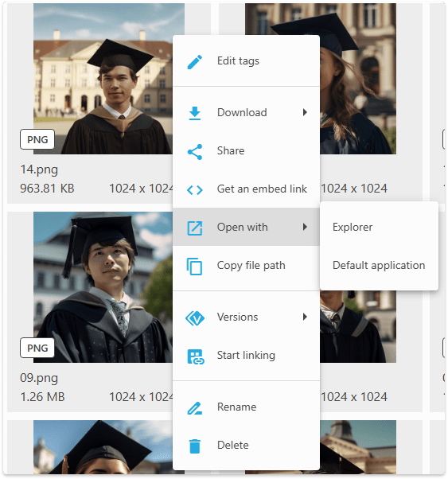Click the Delete trash can icon
This screenshot has height=479, width=448.
point(195,446)
